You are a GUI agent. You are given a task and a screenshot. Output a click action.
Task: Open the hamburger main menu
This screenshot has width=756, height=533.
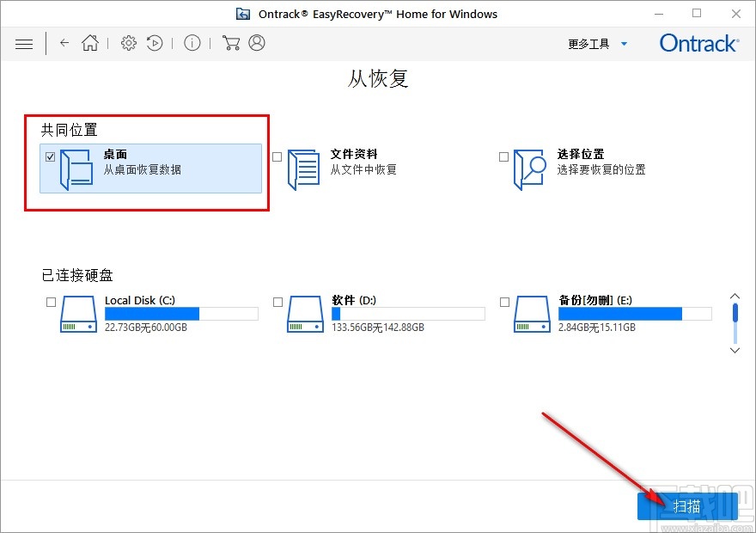24,43
